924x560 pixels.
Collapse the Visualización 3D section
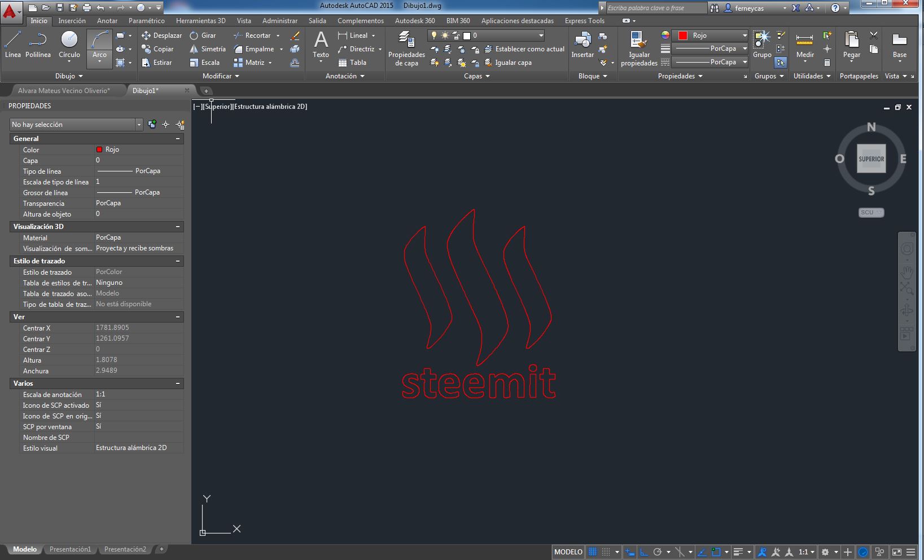pyautogui.click(x=178, y=227)
